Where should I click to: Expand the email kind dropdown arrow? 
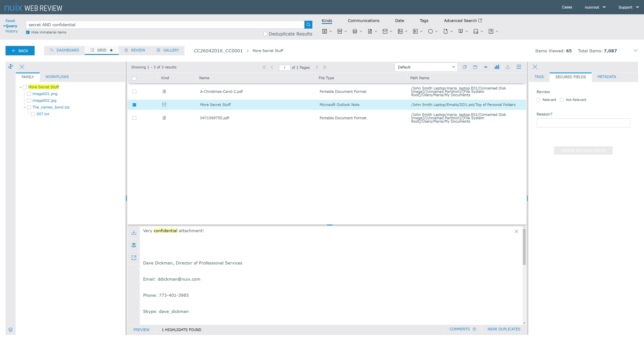click(391, 31)
